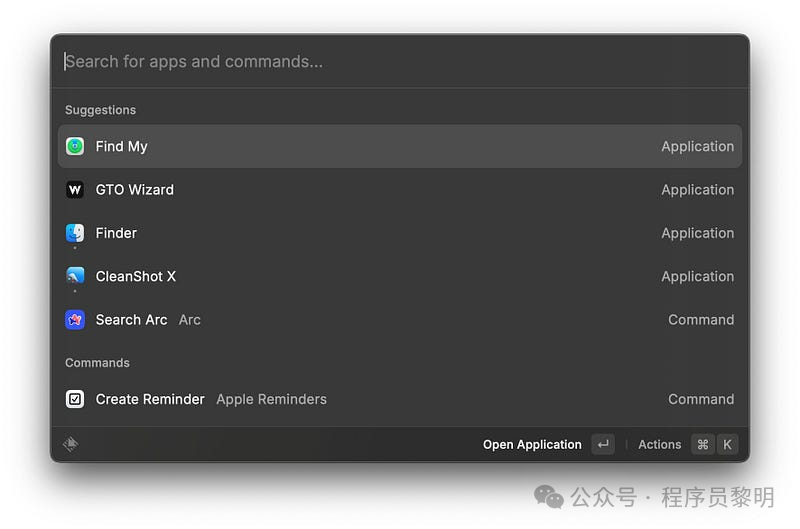Viewport: 800px width, 529px height.
Task: Pick the CleanShot X suggestion
Action: click(400, 276)
